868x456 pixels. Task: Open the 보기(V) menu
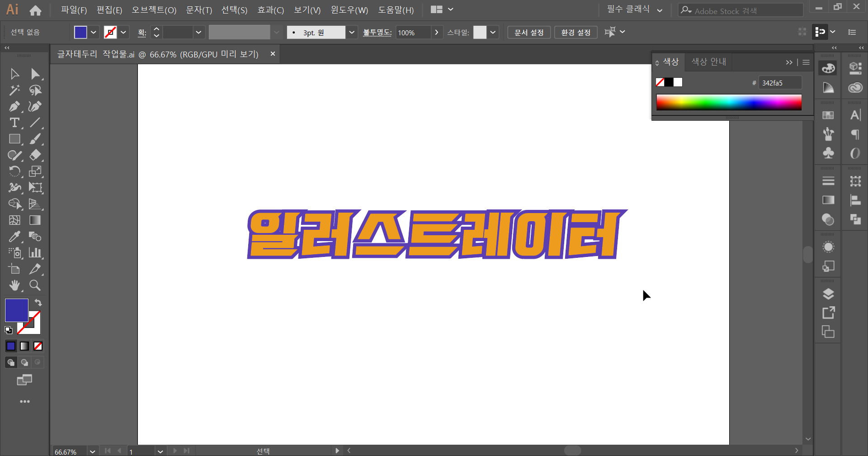click(x=307, y=10)
